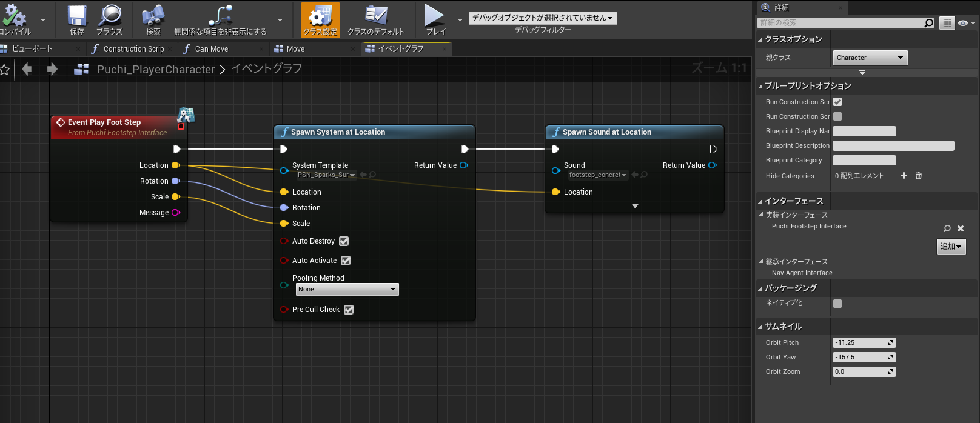Check second Run Construction Script checkbox
This screenshot has width=980, height=423.
(x=837, y=116)
